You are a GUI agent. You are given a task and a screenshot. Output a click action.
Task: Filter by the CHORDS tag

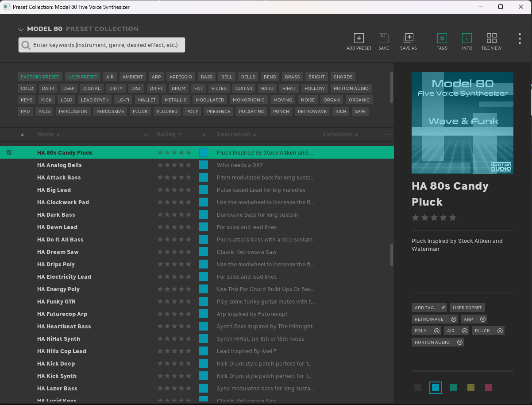pos(343,77)
